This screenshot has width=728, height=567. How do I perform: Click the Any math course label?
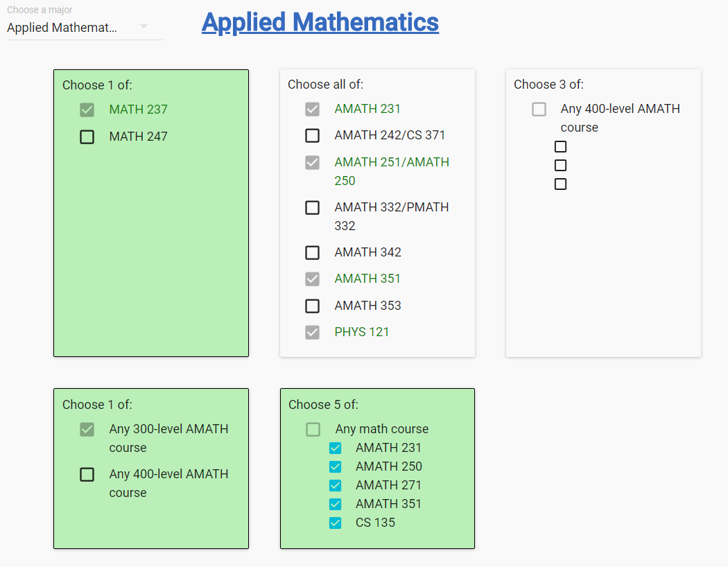pyautogui.click(x=381, y=429)
